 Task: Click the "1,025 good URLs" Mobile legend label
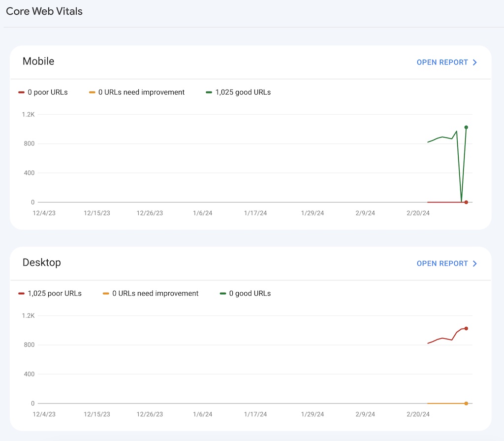click(x=243, y=92)
